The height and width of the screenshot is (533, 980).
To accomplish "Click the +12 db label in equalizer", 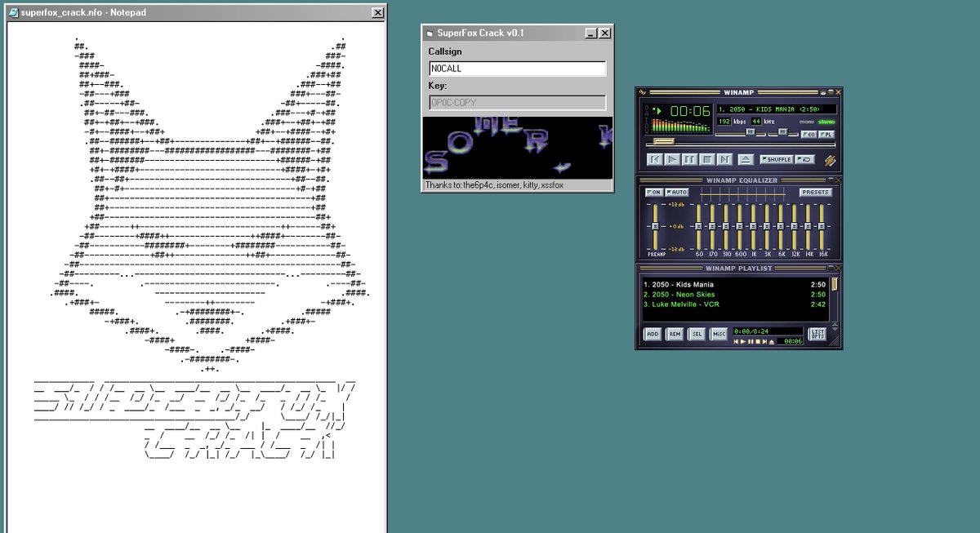I will (x=676, y=205).
